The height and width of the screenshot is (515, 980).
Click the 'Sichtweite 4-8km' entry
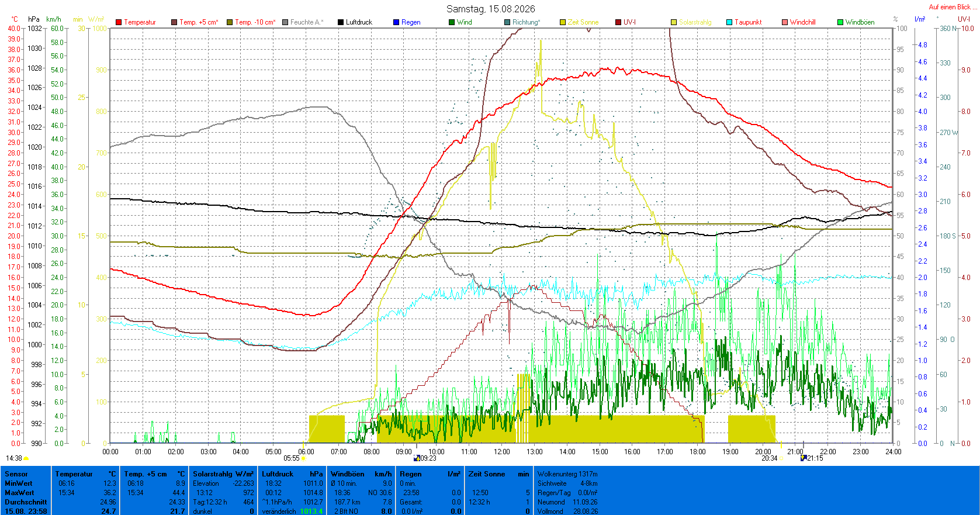567,483
